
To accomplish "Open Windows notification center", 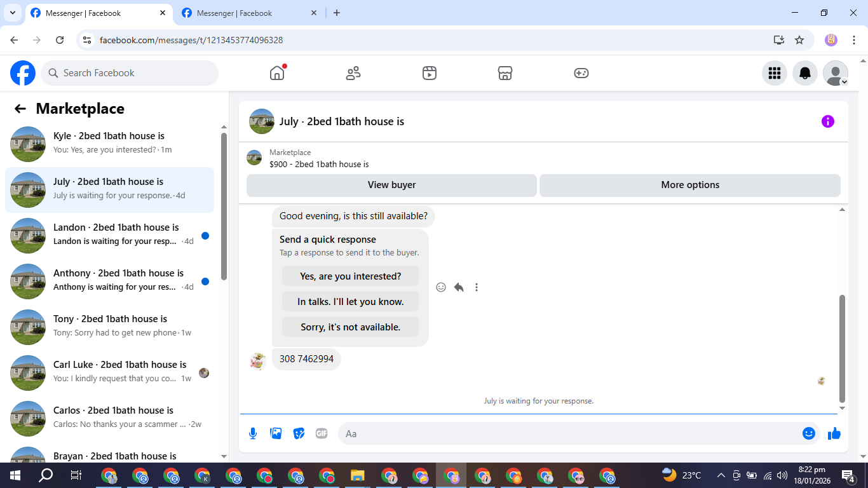I will click(x=848, y=475).
